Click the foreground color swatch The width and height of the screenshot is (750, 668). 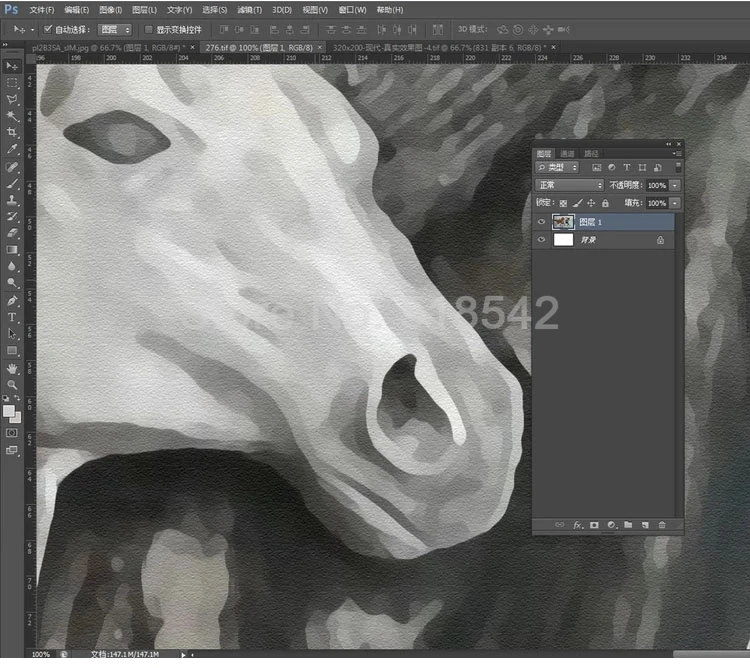[8, 411]
